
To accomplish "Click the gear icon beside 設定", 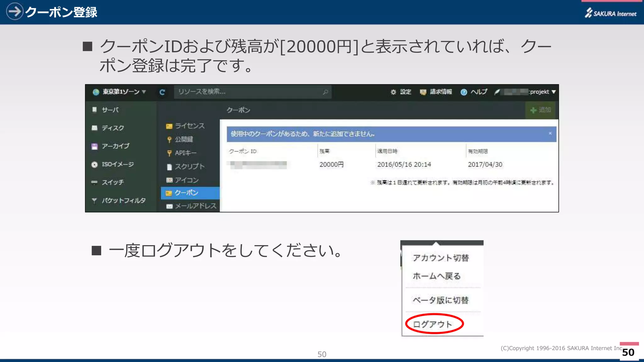I will tap(393, 92).
